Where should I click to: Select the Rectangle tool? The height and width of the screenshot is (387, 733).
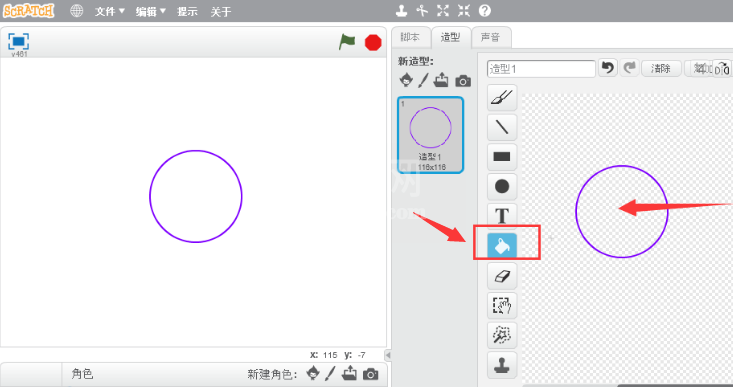[x=502, y=157]
